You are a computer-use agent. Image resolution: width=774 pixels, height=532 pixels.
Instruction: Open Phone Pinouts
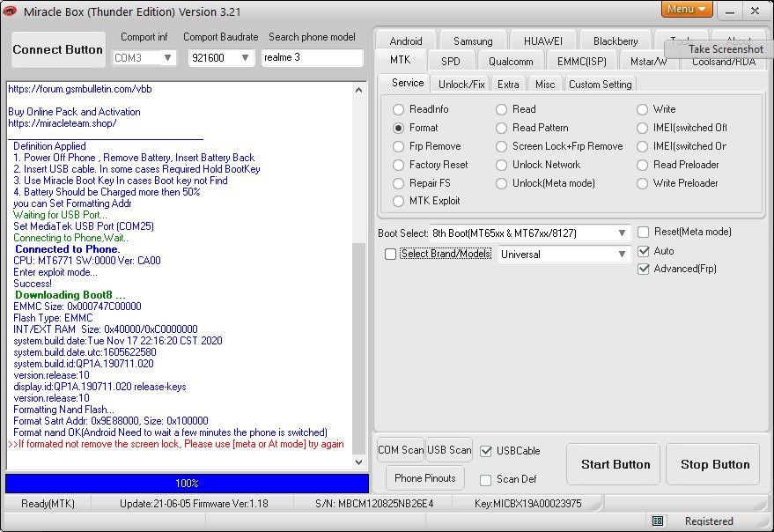tap(425, 478)
